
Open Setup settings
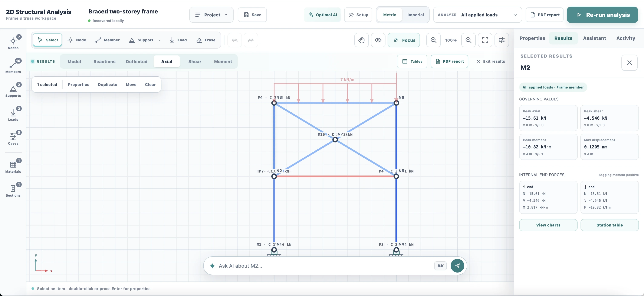click(x=358, y=15)
